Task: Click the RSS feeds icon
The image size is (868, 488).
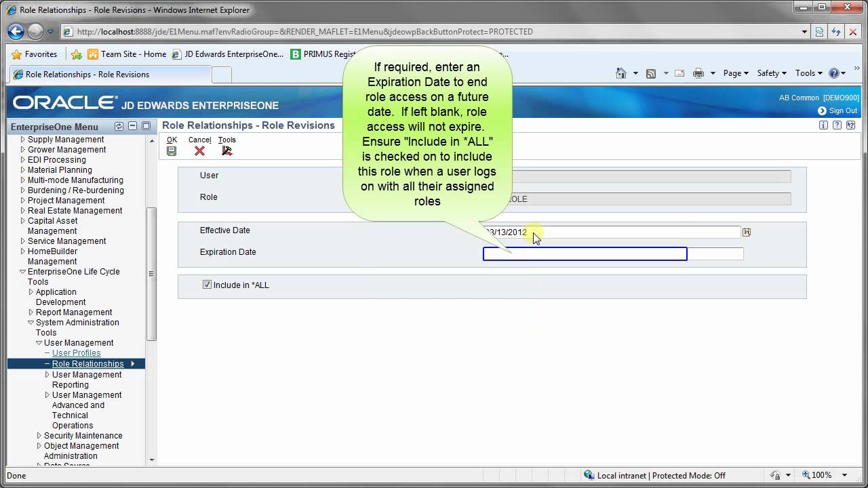Action: pos(651,73)
